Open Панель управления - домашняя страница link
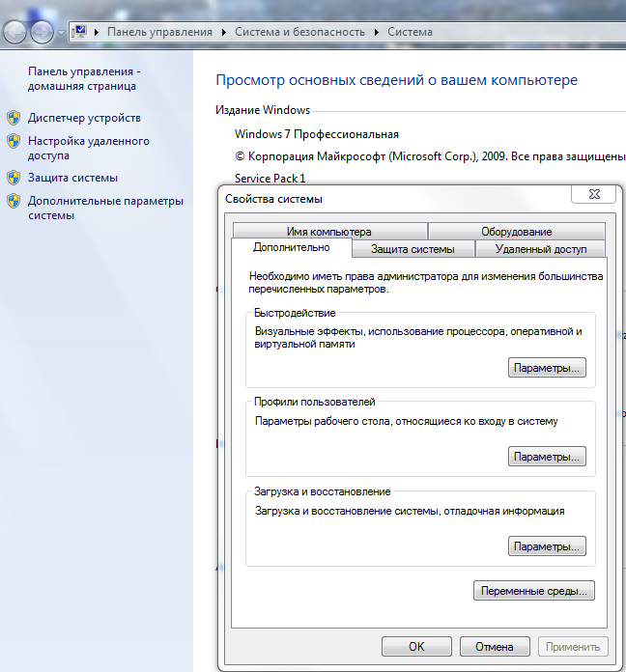Viewport: 626px width, 672px height. pos(84,79)
